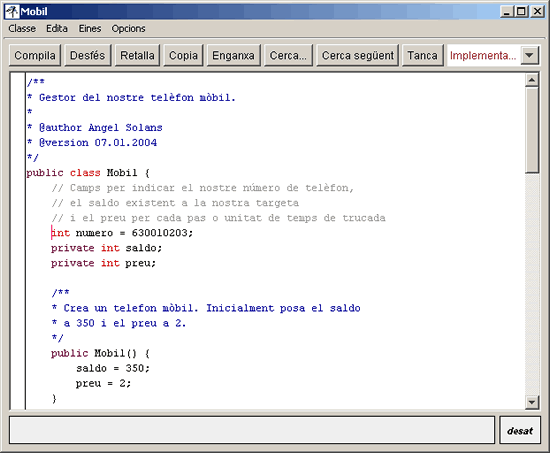This screenshot has height=453, width=550.
Task: Click the scroll down arrow
Action: [x=532, y=402]
